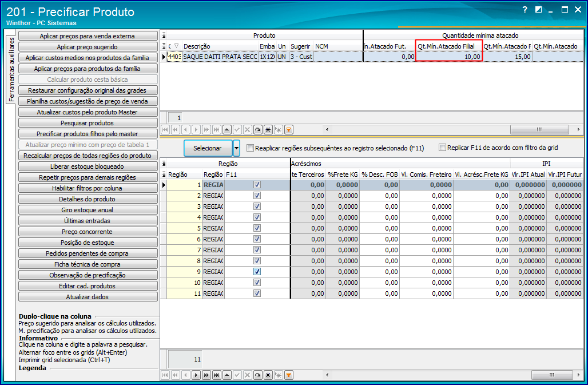This screenshot has height=385, width=588.
Task: Click the Vlr.IPI Atual column header
Action: 528,174
